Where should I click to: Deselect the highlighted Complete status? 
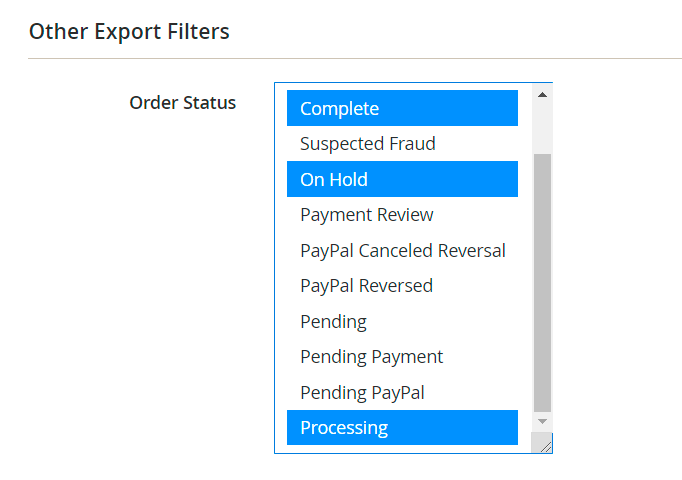click(402, 108)
